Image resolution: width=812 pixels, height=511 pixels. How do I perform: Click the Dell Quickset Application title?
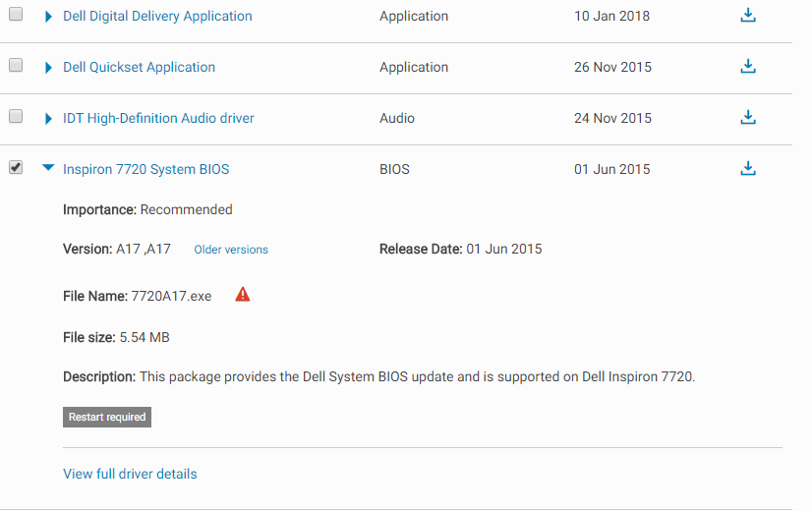point(139,67)
